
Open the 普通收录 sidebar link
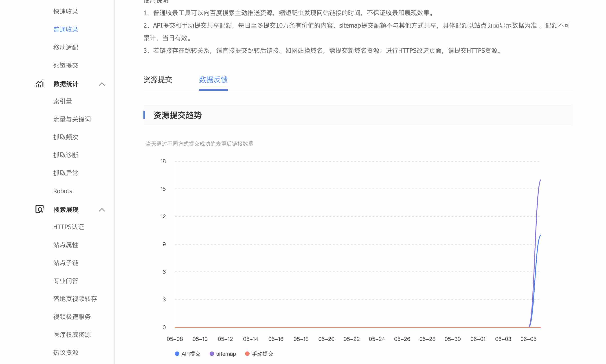point(66,29)
